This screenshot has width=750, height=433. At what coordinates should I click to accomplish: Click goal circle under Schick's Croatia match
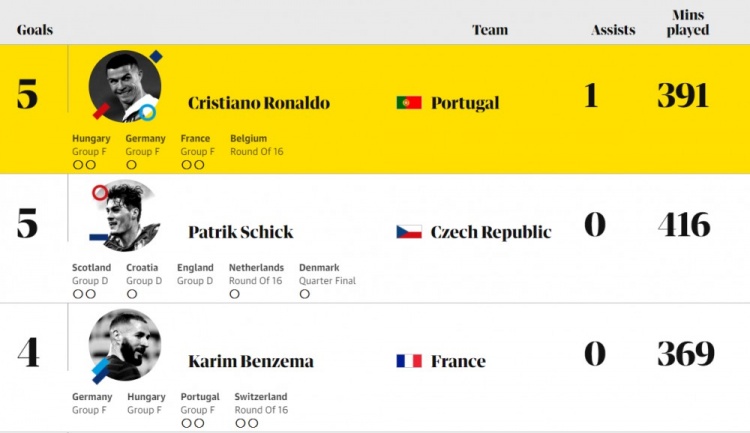tap(131, 294)
